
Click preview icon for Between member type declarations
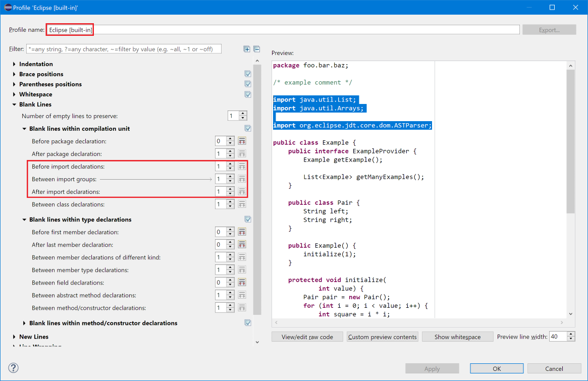242,270
